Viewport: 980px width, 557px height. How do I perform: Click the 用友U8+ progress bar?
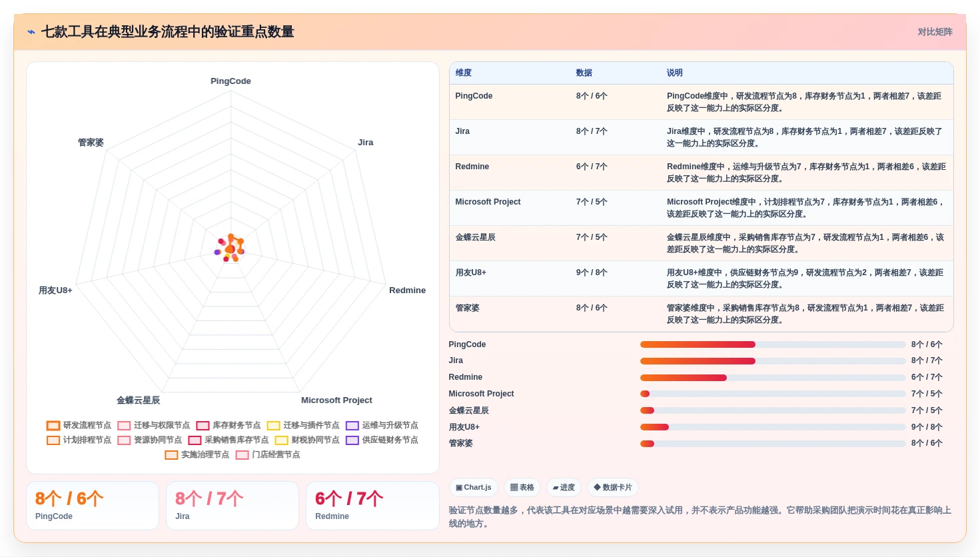click(773, 427)
